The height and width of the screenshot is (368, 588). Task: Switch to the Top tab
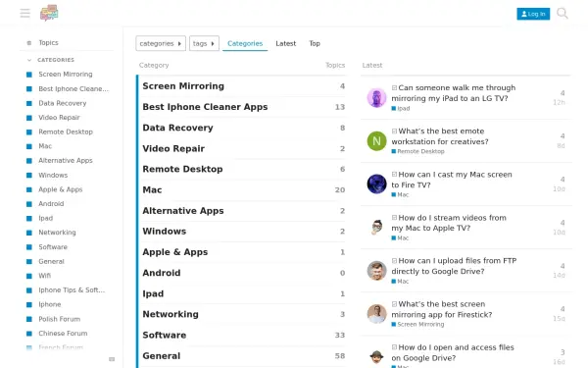315,43
